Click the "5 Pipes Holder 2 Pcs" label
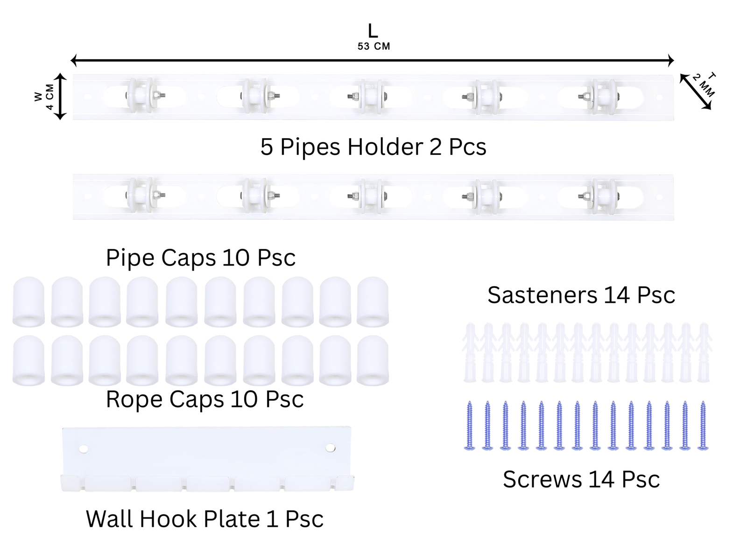This screenshot has width=747, height=560. tap(373, 147)
